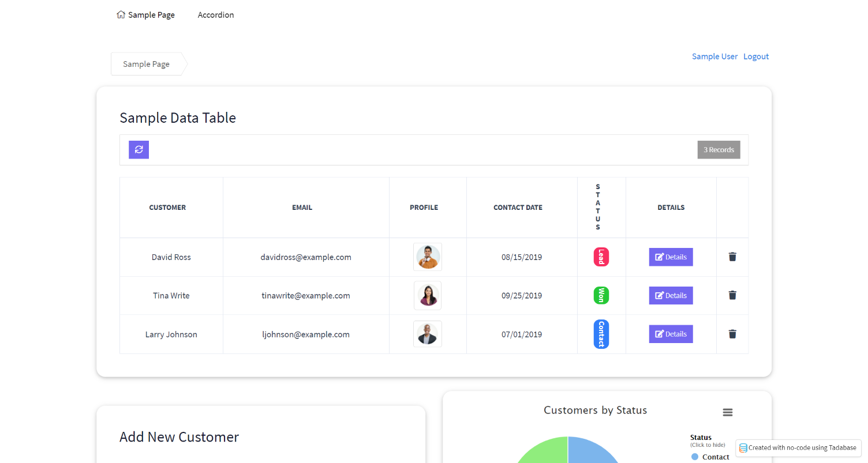Click the Details column header
Viewport: 868px width, 463px height.
click(x=671, y=208)
